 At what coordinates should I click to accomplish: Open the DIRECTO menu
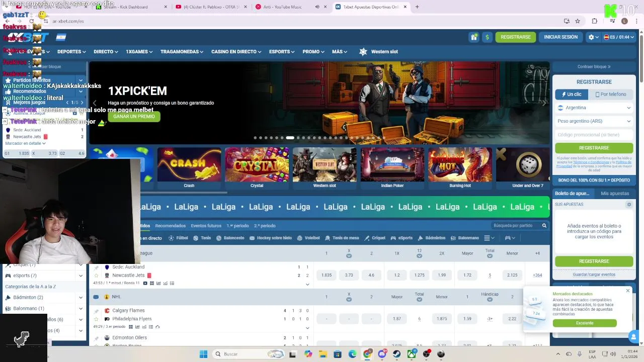click(106, 52)
